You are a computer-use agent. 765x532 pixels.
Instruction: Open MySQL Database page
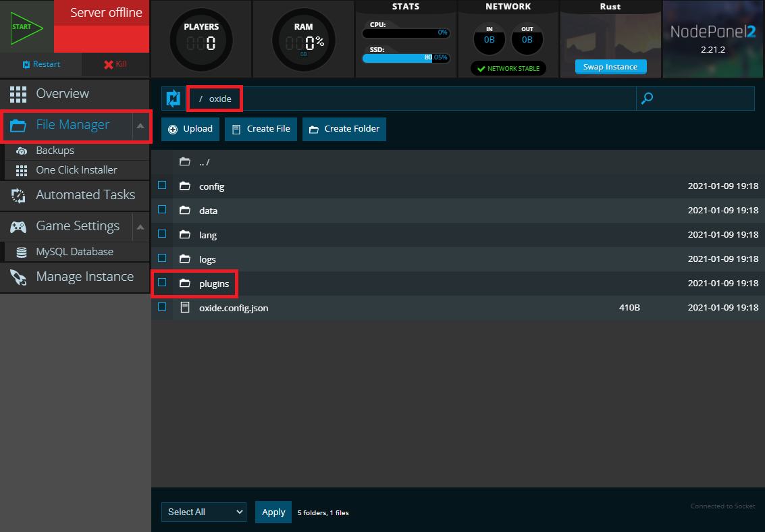tap(77, 252)
